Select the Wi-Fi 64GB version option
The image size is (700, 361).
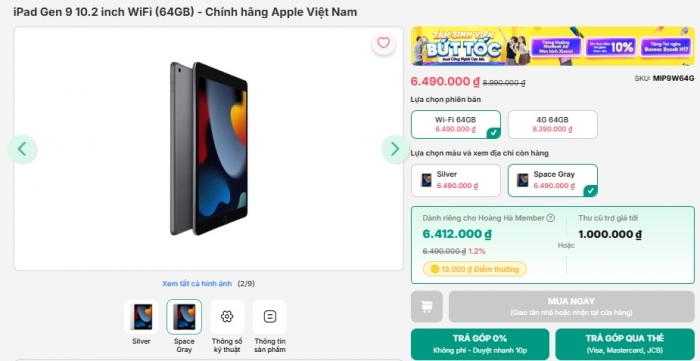(x=456, y=124)
